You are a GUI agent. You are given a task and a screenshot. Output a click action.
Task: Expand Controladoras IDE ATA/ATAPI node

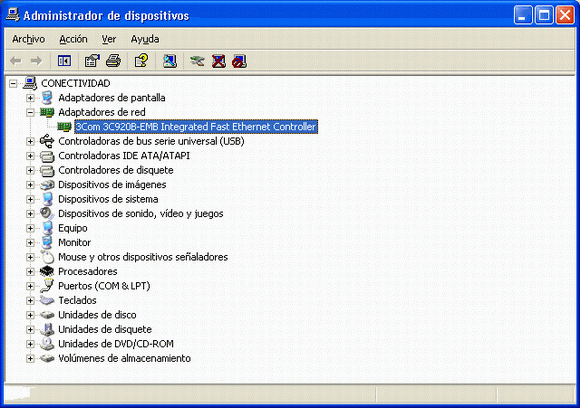pos(30,156)
